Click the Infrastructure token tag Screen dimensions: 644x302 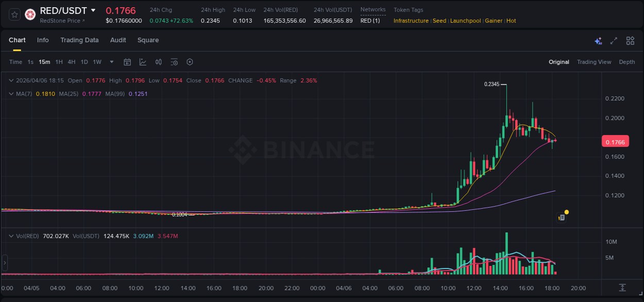pyautogui.click(x=411, y=21)
